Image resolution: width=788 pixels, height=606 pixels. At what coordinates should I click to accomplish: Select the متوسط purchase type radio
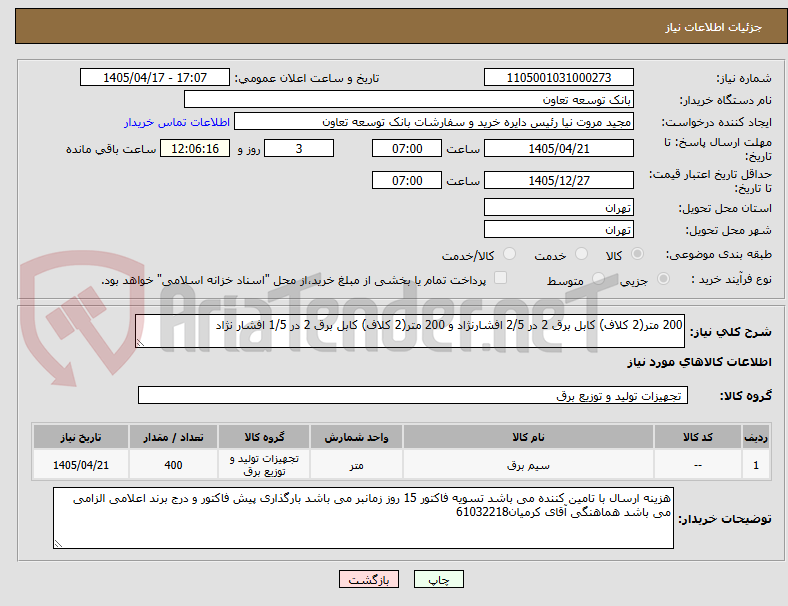tap(598, 279)
